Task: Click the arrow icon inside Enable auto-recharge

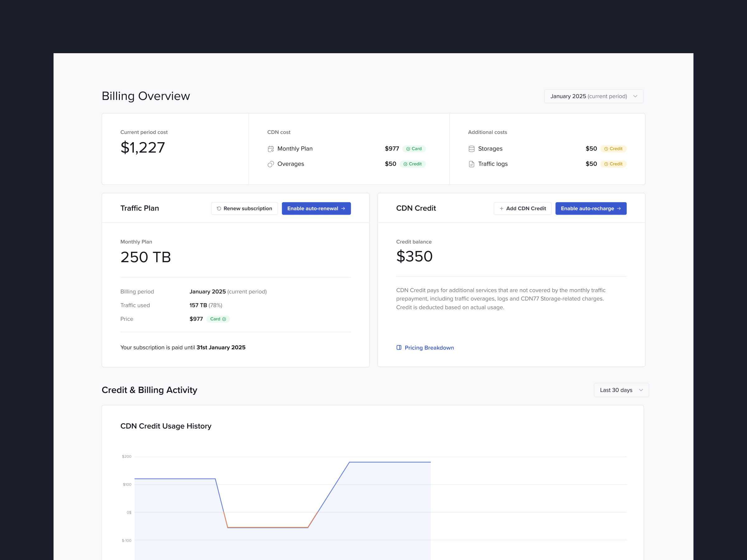Action: [x=619, y=208]
